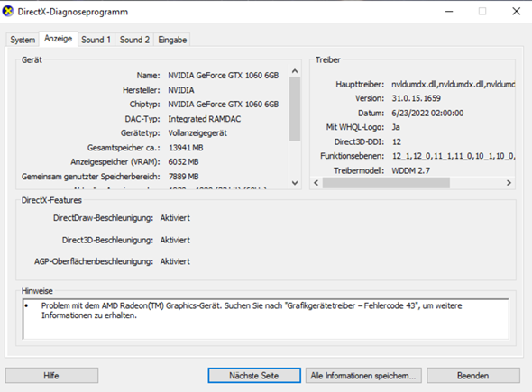Click the Beenden button
This screenshot has width=532, height=392.
point(473,376)
